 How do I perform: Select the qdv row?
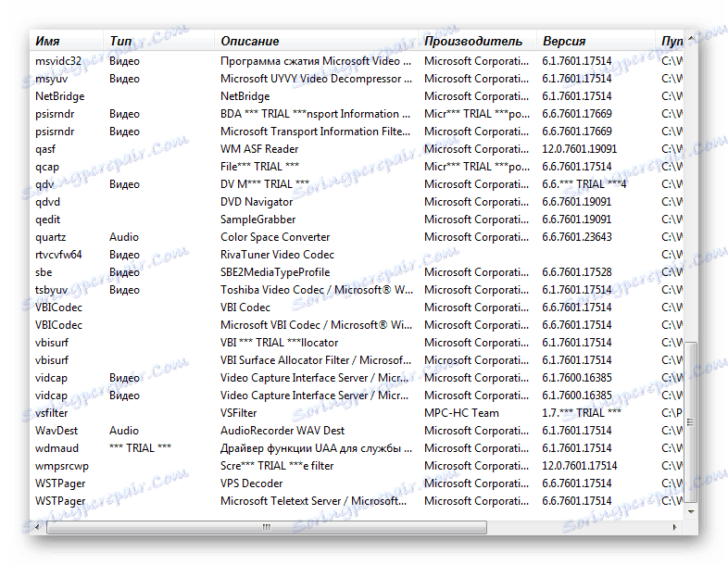coord(357,184)
